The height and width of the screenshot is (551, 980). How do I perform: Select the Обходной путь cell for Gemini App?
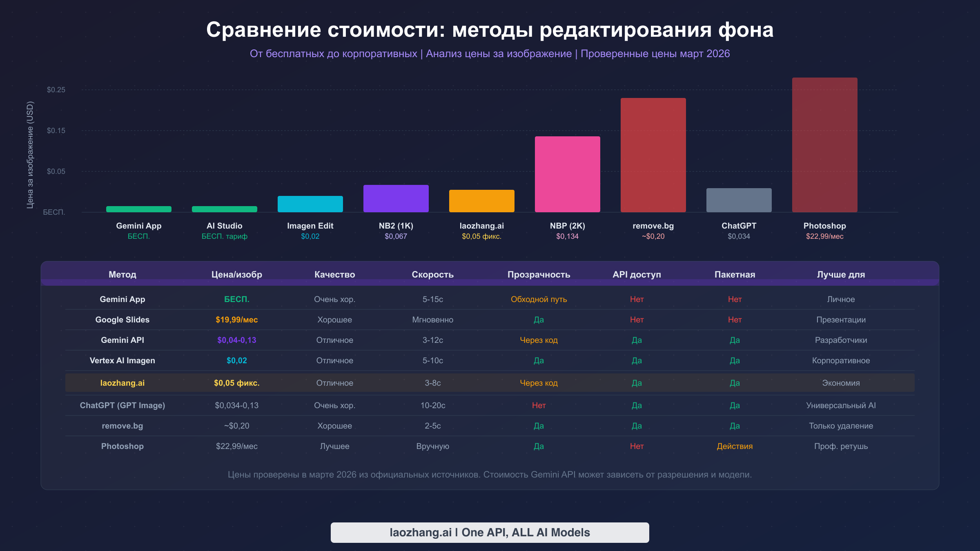[x=539, y=299]
